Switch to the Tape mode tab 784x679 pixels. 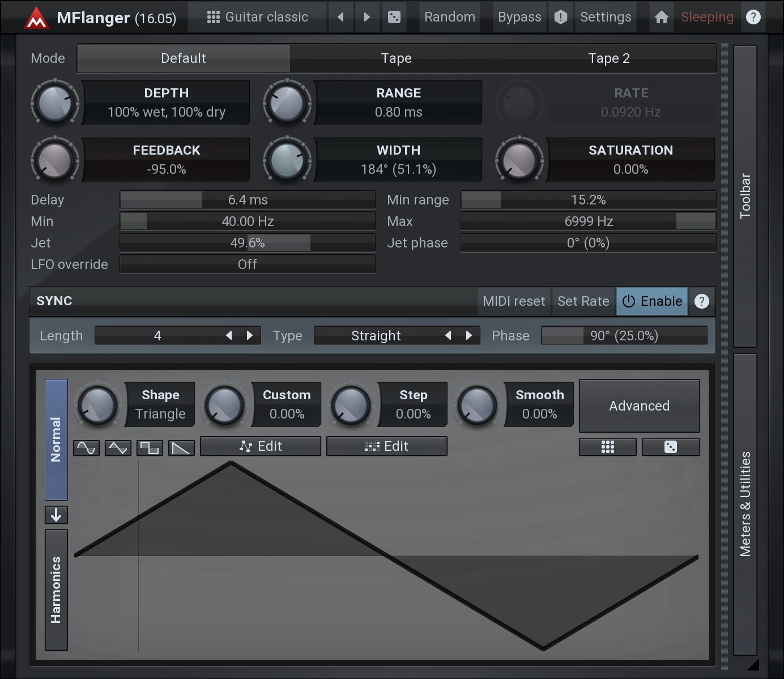click(396, 58)
